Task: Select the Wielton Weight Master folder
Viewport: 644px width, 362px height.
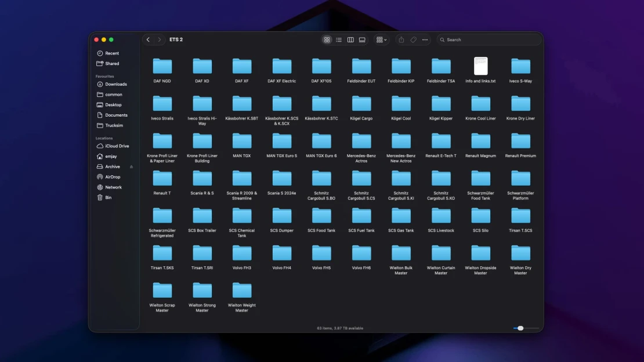Action: point(242,291)
